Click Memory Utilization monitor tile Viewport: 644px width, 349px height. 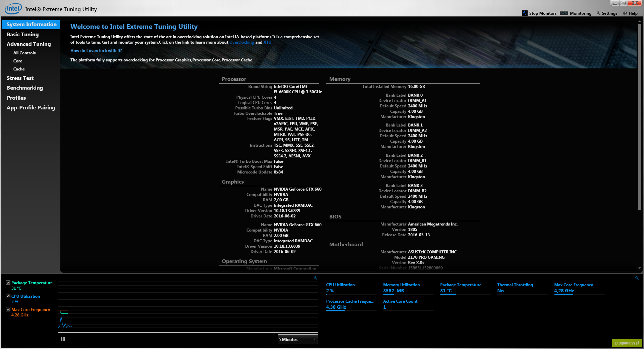click(408, 289)
